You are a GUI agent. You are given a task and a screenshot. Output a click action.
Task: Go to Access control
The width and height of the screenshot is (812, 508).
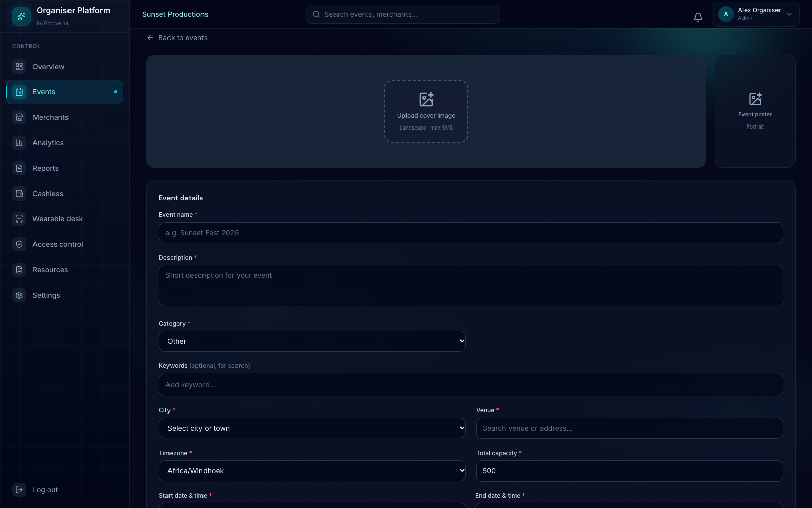[65, 244]
